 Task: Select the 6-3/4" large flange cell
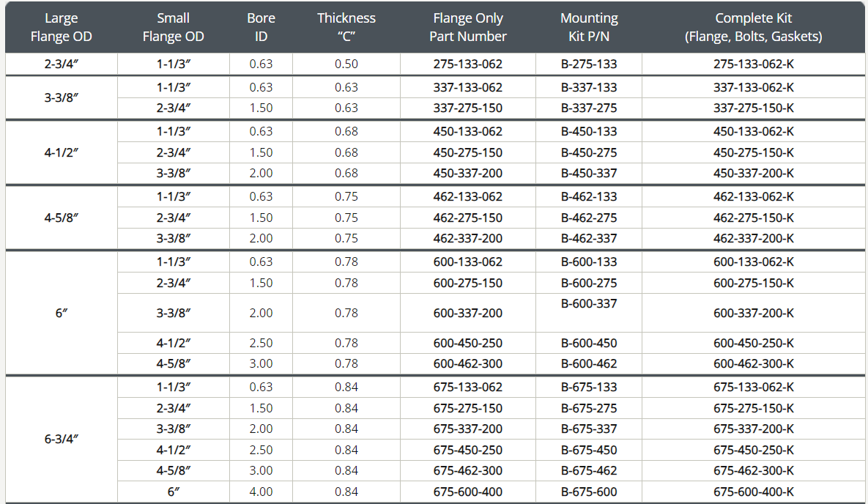click(x=61, y=440)
